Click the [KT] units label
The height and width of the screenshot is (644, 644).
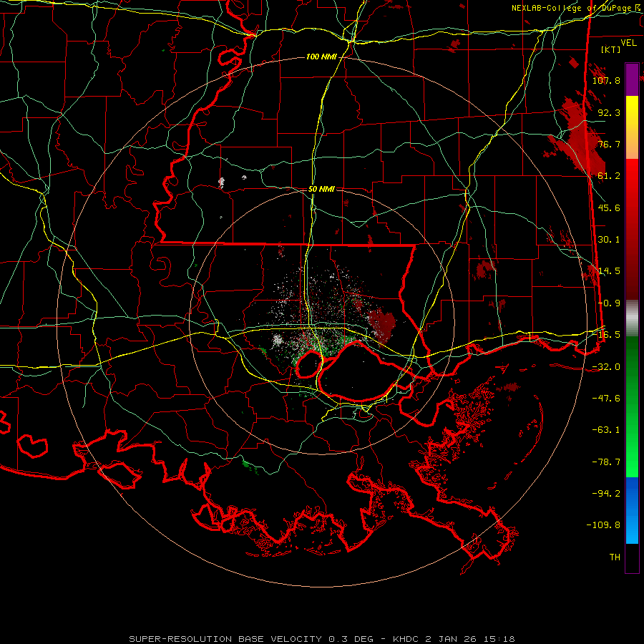[x=611, y=49]
